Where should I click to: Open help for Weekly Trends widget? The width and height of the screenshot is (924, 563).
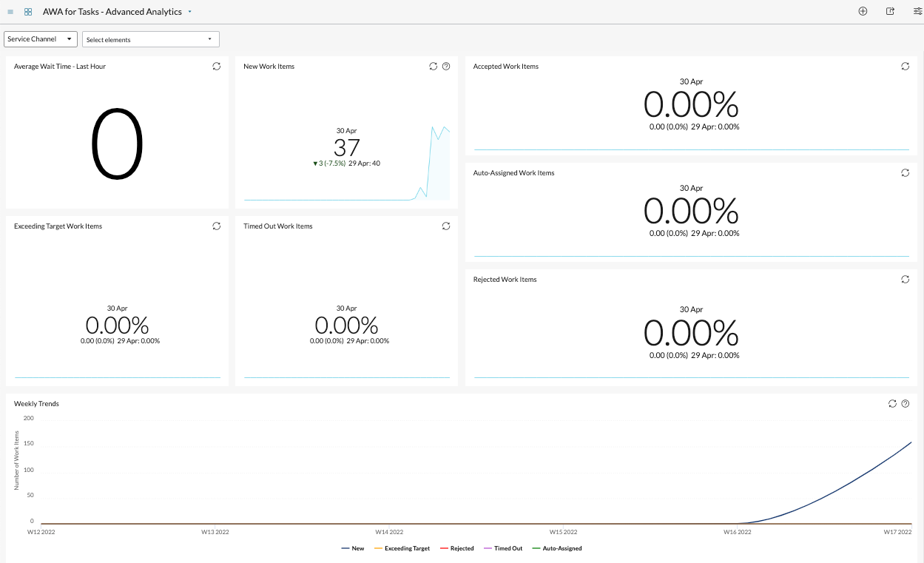coord(905,403)
